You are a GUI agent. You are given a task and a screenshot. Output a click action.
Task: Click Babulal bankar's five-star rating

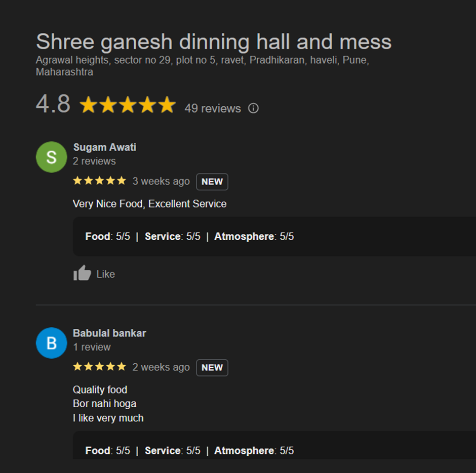(x=99, y=367)
